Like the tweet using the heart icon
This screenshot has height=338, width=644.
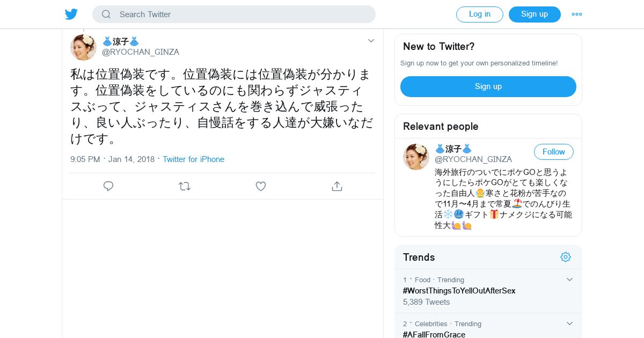tap(261, 186)
